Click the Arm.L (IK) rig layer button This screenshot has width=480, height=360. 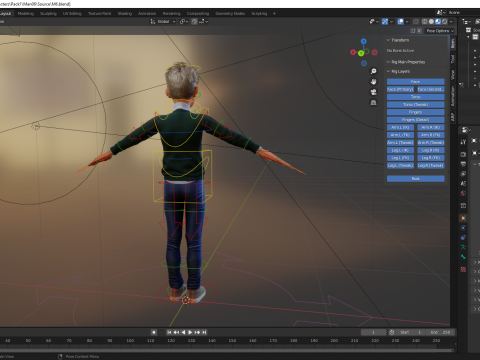coord(400,127)
